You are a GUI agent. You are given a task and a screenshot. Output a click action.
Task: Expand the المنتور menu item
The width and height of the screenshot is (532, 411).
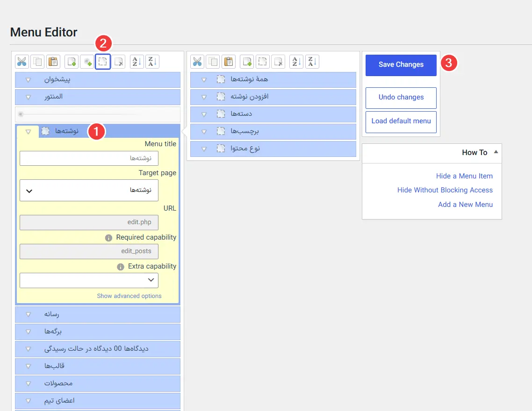pyautogui.click(x=28, y=97)
